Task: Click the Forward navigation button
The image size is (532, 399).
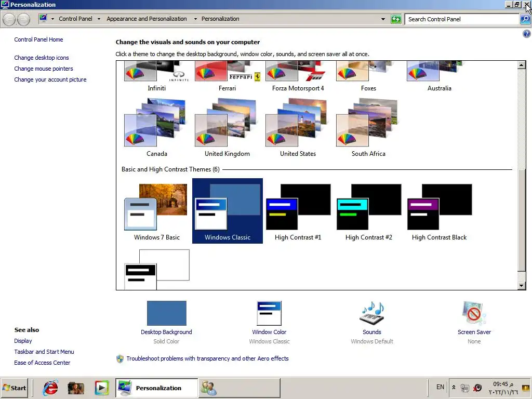Action: coord(23,19)
